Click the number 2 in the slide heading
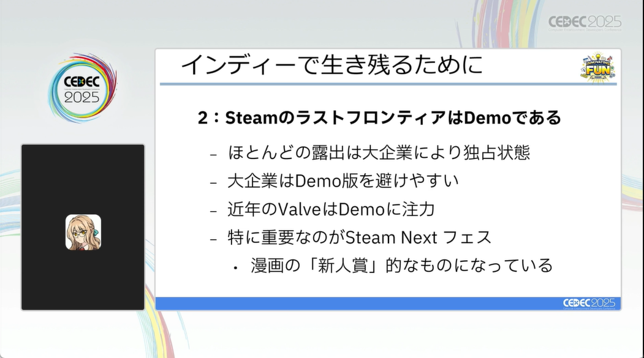The height and width of the screenshot is (358, 644). point(203,118)
